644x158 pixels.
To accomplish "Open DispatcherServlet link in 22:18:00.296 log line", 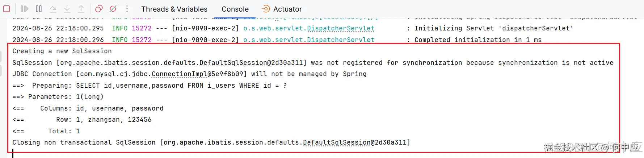I will point(340,40).
